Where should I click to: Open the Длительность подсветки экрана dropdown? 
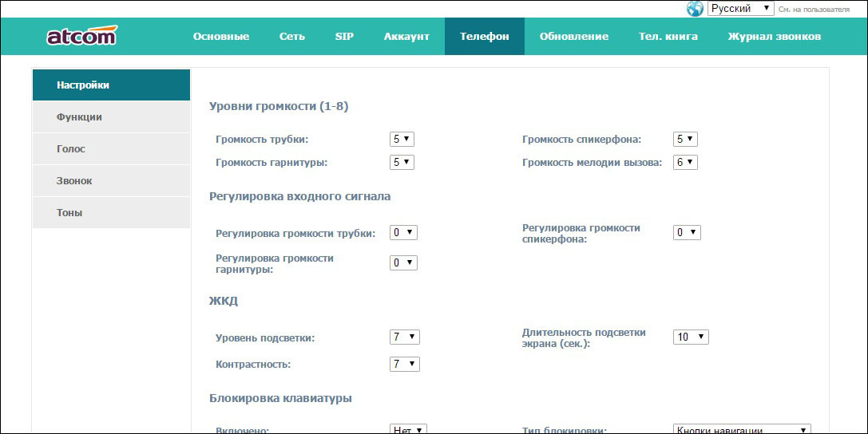click(x=691, y=337)
